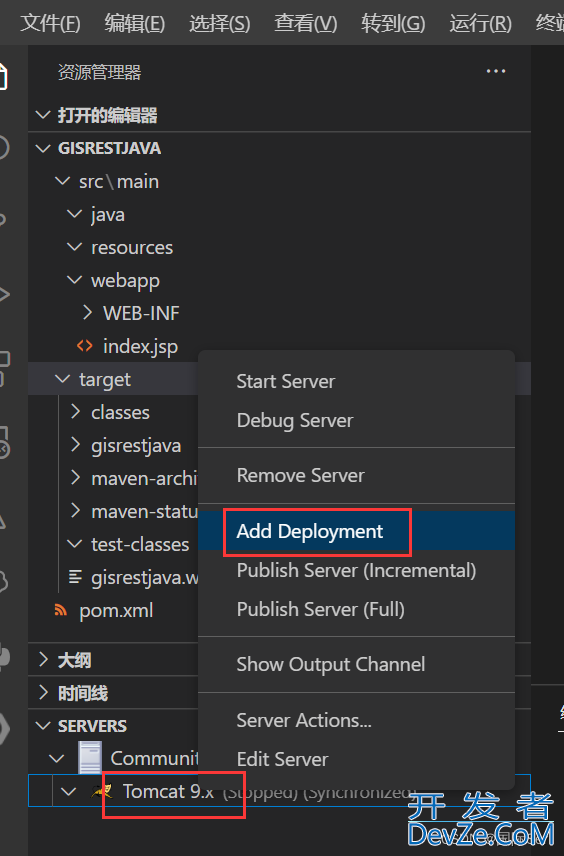
Task: Expand the maven-statu folder
Action: (x=75, y=511)
